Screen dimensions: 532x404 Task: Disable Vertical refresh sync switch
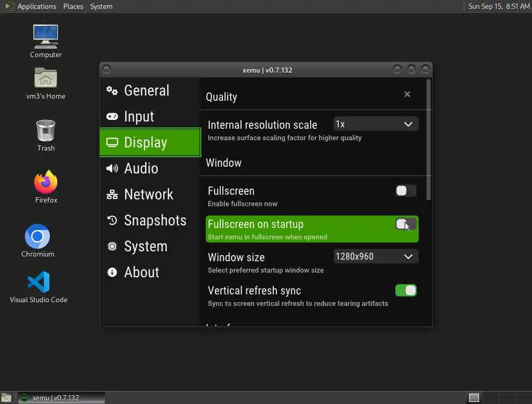coord(406,290)
